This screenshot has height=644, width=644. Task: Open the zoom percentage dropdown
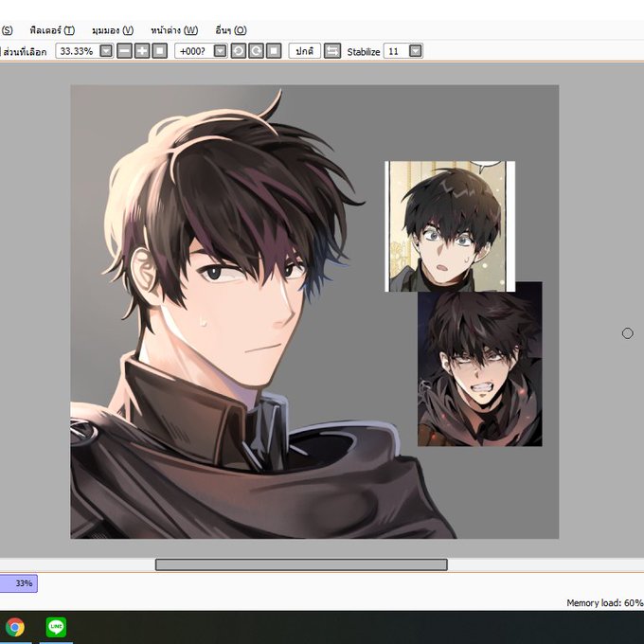pyautogui.click(x=106, y=51)
